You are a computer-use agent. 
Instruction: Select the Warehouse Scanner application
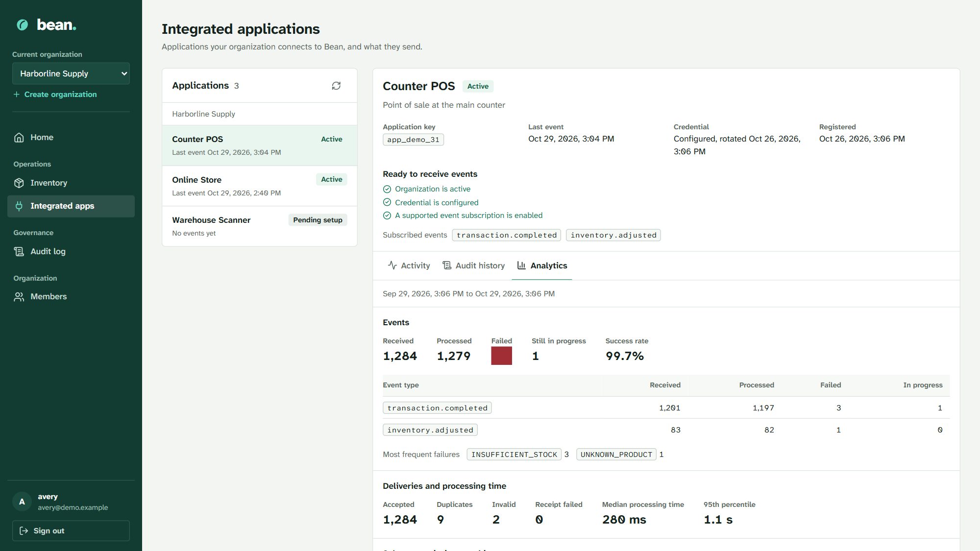(260, 226)
